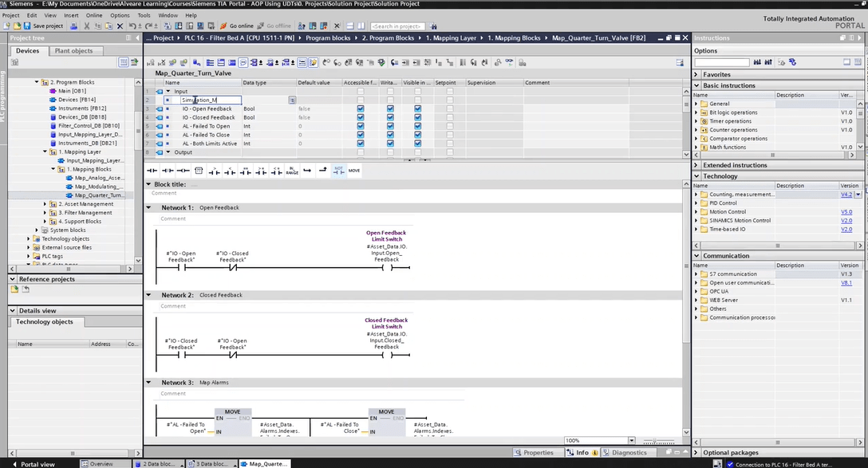This screenshot has width=868, height=468.
Task: Click the Simulation_M name input field
Action: tap(211, 100)
